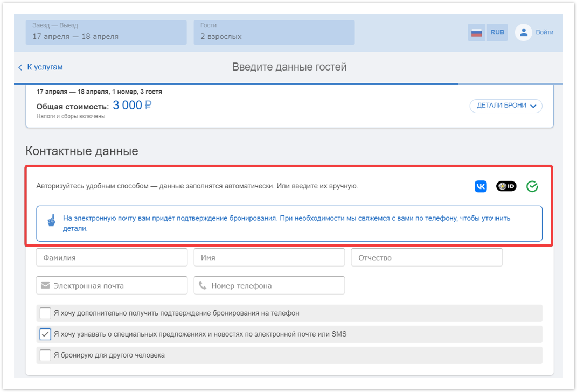The image size is (577, 392).
Task: Go back via К услугам link
Action: (45, 67)
